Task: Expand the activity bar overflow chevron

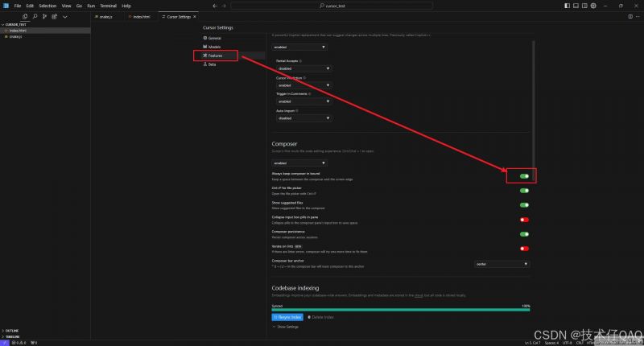Action: click(65, 17)
